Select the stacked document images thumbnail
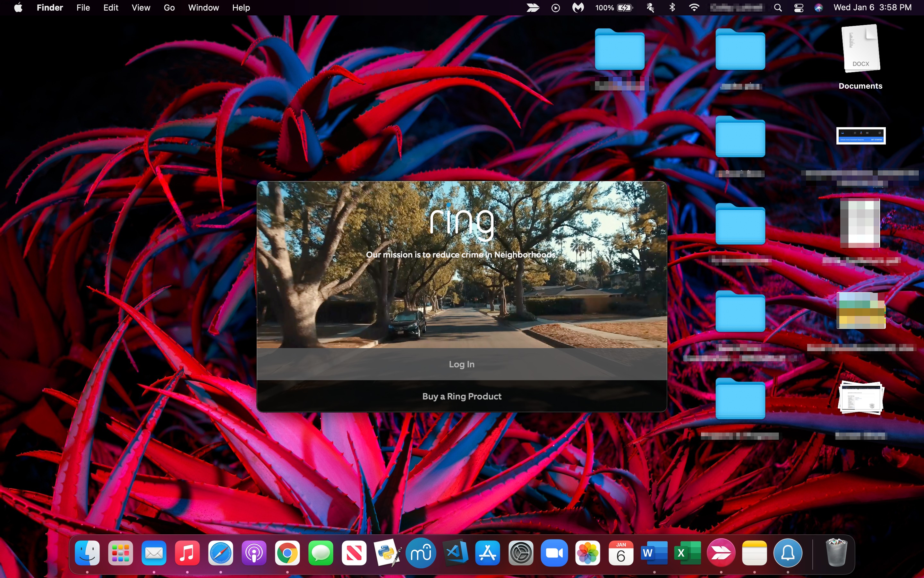Screen dimensions: 924x578 pyautogui.click(x=860, y=398)
